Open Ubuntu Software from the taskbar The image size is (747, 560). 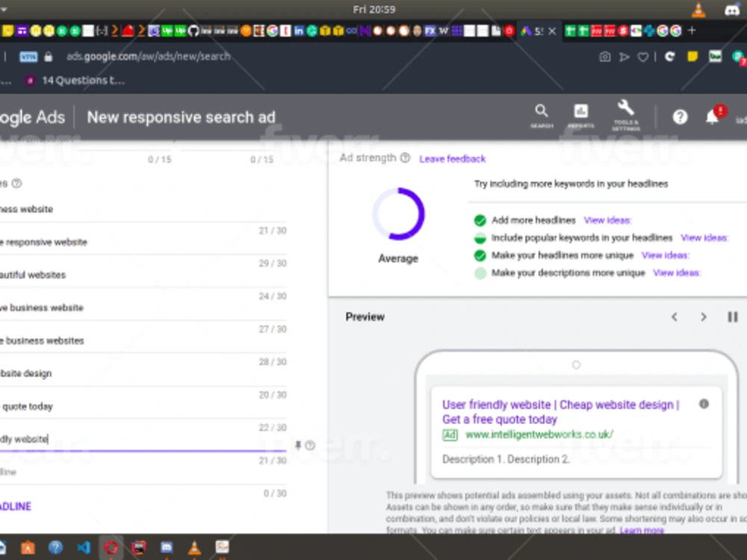click(28, 547)
